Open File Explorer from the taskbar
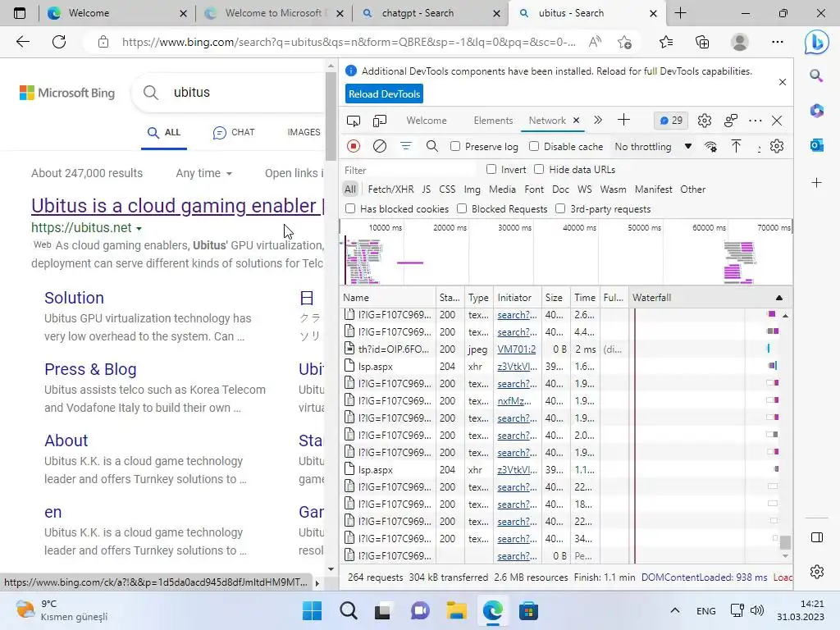The width and height of the screenshot is (840, 630). [456, 610]
